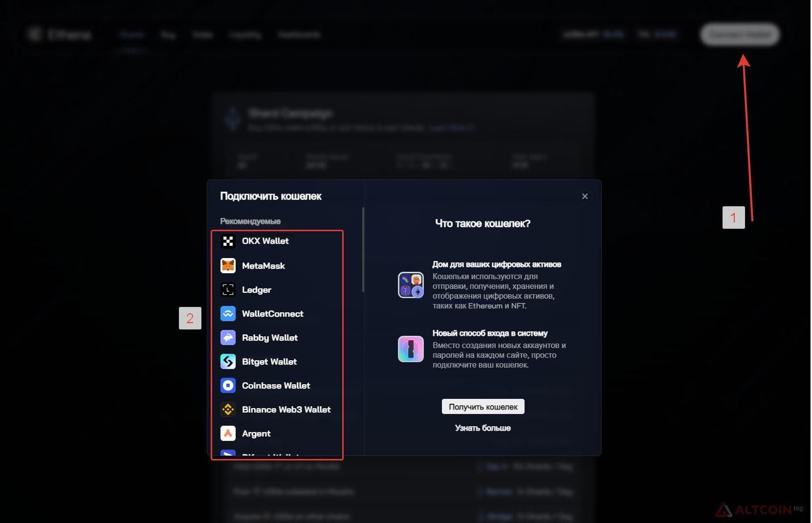Viewport: 812px width, 523px height.
Task: Click the wallet list scrollbar
Action: (363, 250)
